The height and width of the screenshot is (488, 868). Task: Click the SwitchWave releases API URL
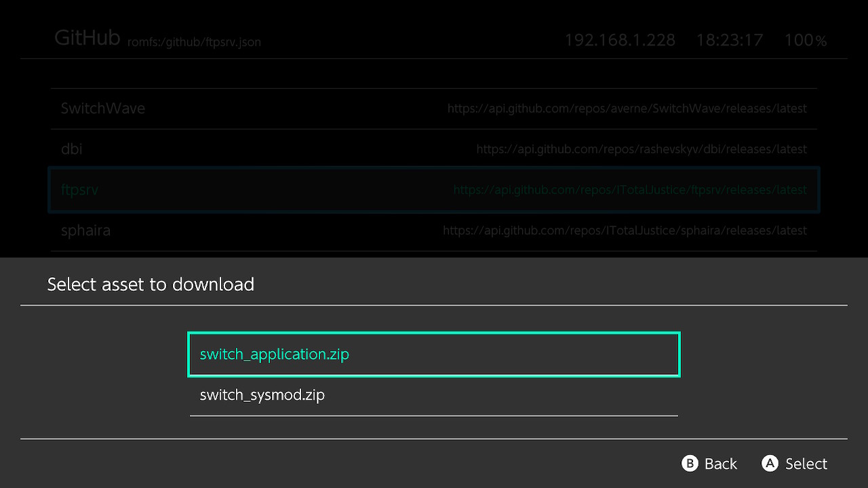point(627,108)
